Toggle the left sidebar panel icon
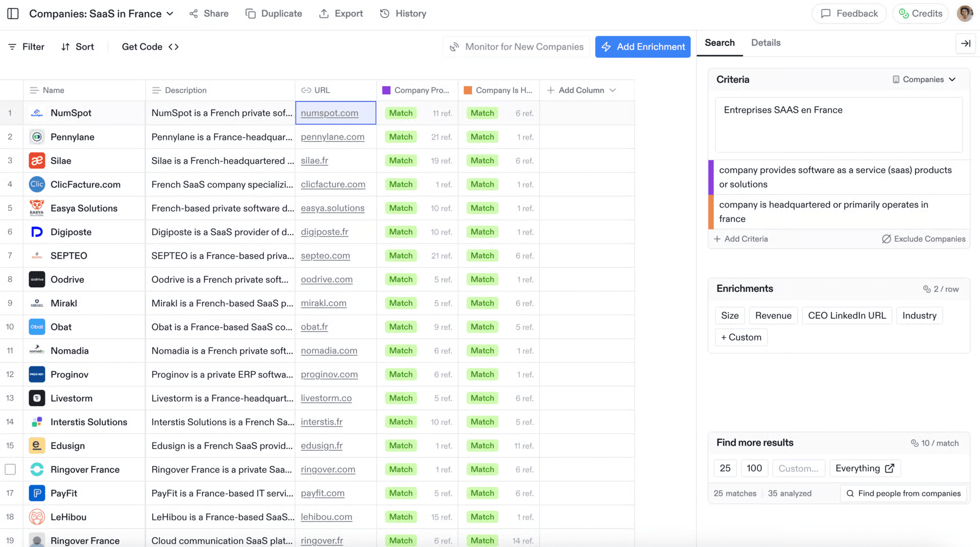This screenshot has width=980, height=547. [13, 14]
